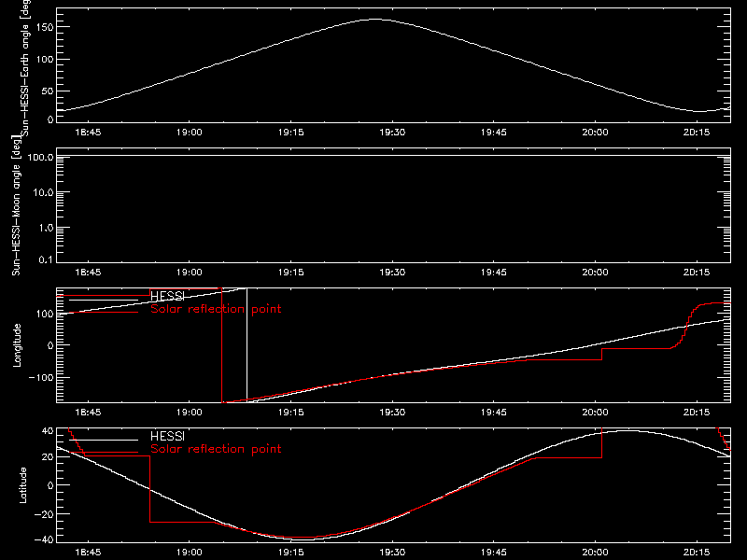
Task: Click the 150 tick label on the Earth angle axis
Action: pyautogui.click(x=44, y=27)
